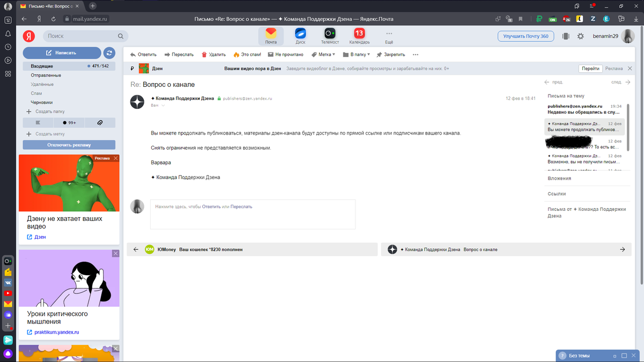Click Переслать in toolbar
The image size is (644, 362).
coord(179,54)
